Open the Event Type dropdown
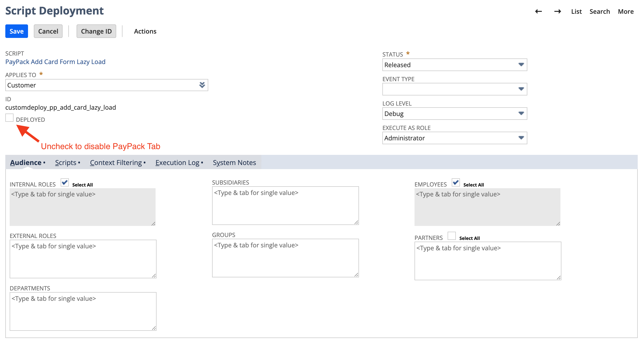Viewport: 644px width, 345px height. 521,89
